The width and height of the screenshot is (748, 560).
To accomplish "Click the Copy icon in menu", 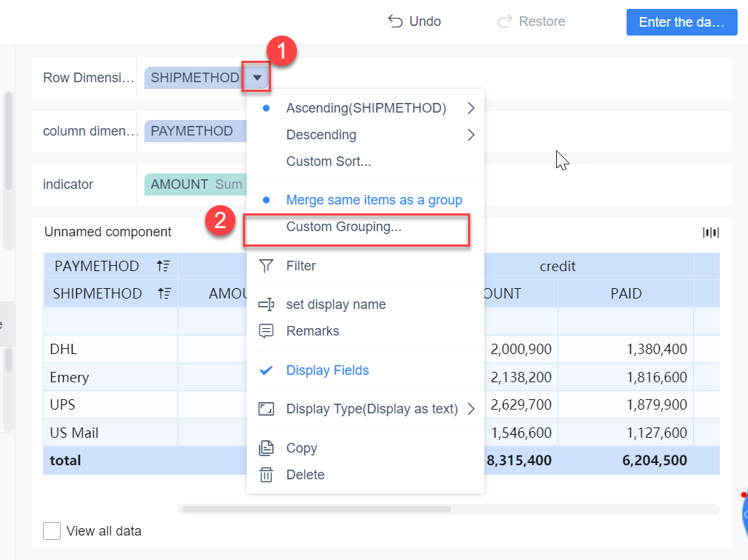I will pyautogui.click(x=266, y=448).
